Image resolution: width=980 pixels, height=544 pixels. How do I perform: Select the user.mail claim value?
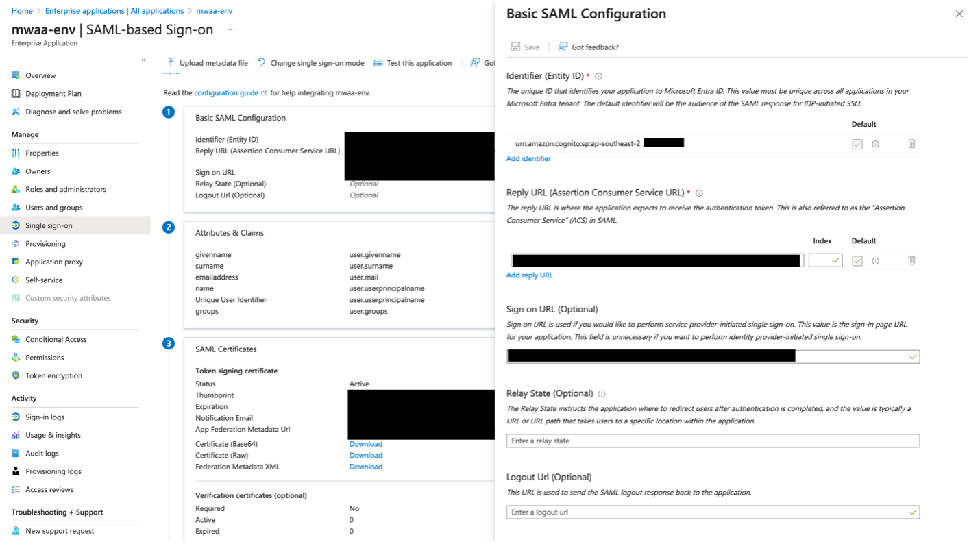(x=364, y=277)
